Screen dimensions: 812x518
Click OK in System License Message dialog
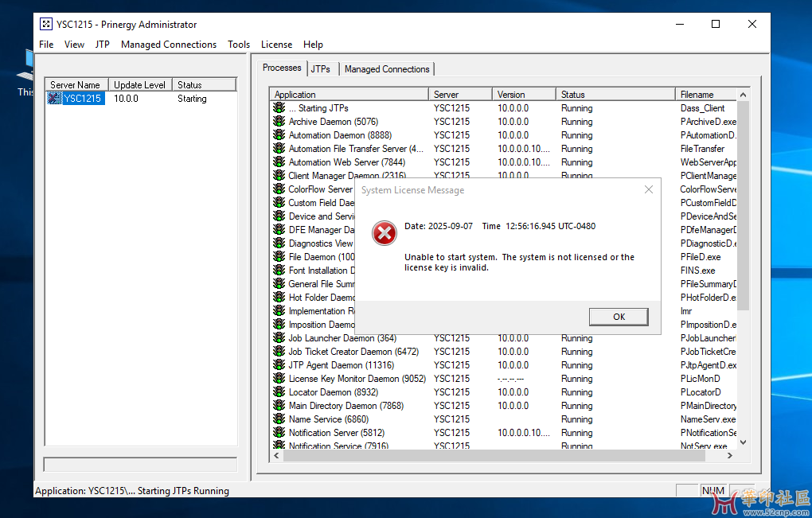[619, 317]
